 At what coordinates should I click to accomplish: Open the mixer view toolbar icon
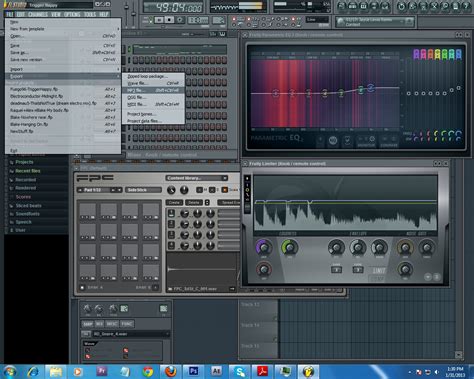(385, 6)
